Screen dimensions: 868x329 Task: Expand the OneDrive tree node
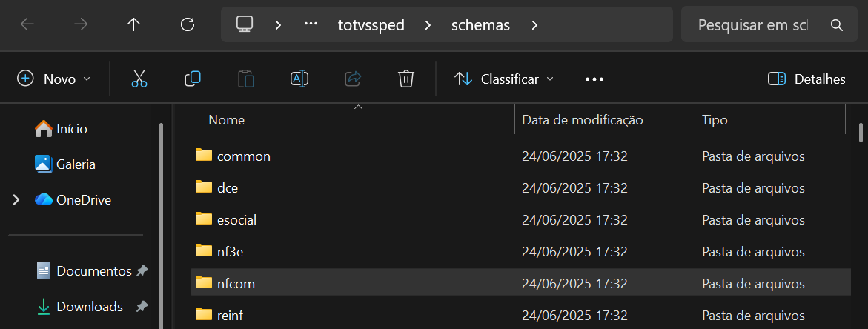[16, 200]
